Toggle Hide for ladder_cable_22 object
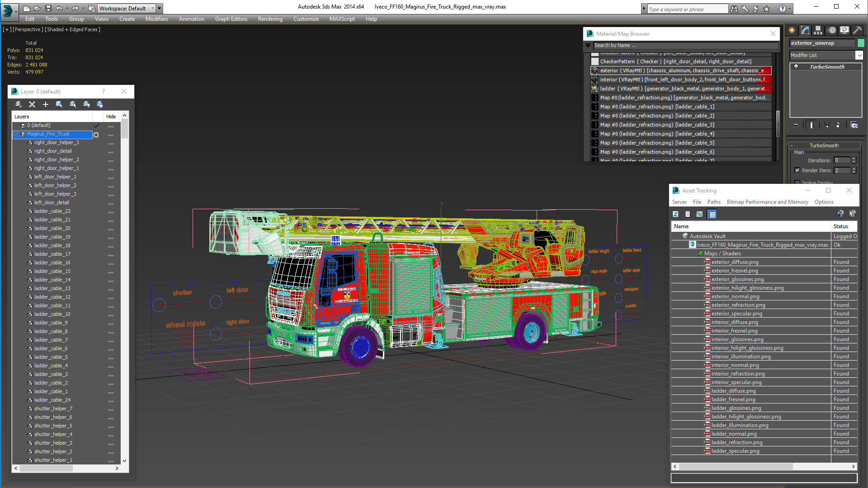868x488 pixels. (111, 212)
